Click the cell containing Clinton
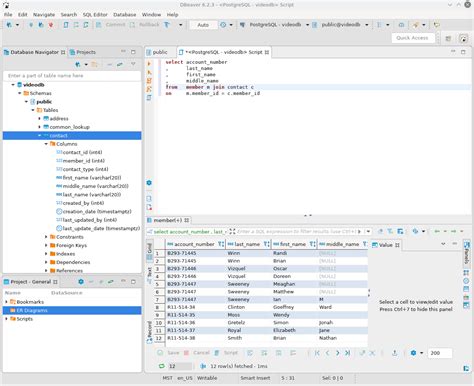This screenshot has width=474, height=386. [249, 307]
